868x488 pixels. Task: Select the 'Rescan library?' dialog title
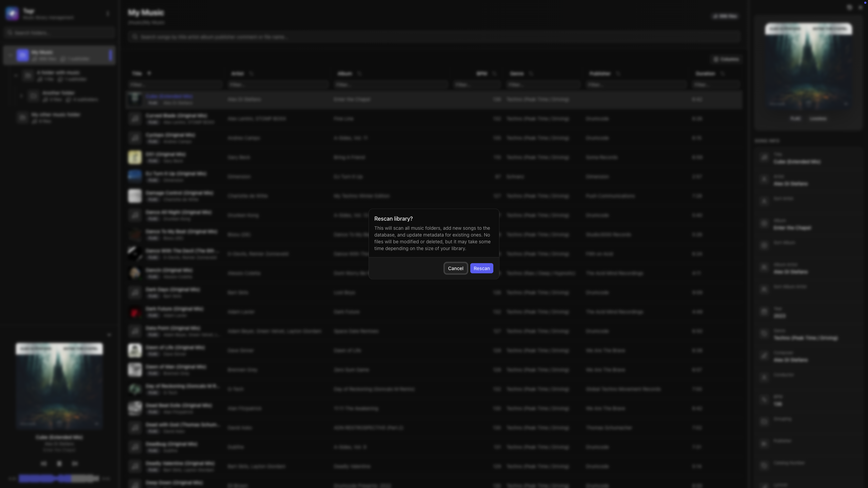point(393,219)
